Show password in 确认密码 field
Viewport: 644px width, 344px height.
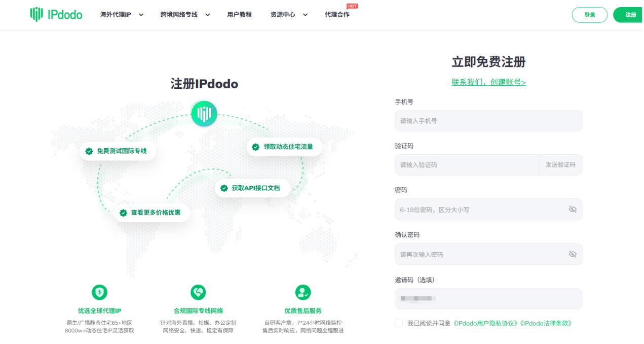pyautogui.click(x=573, y=254)
